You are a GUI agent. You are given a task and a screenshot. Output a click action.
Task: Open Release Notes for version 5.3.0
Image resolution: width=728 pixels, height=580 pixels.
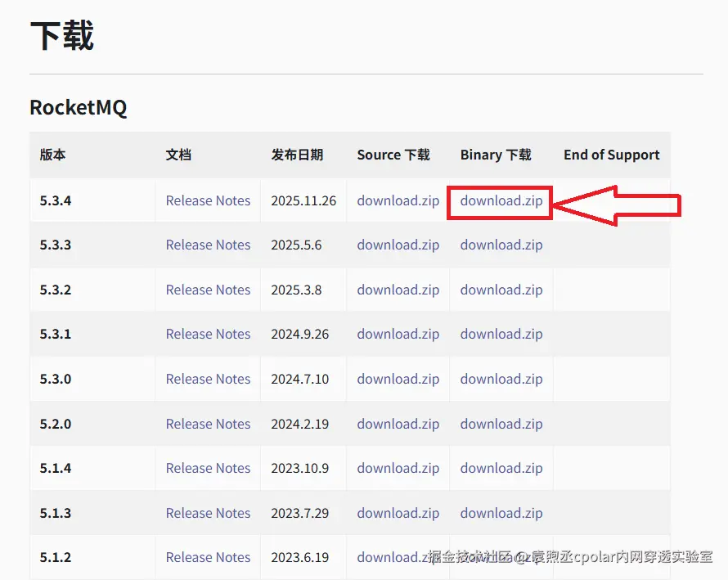pyautogui.click(x=208, y=379)
